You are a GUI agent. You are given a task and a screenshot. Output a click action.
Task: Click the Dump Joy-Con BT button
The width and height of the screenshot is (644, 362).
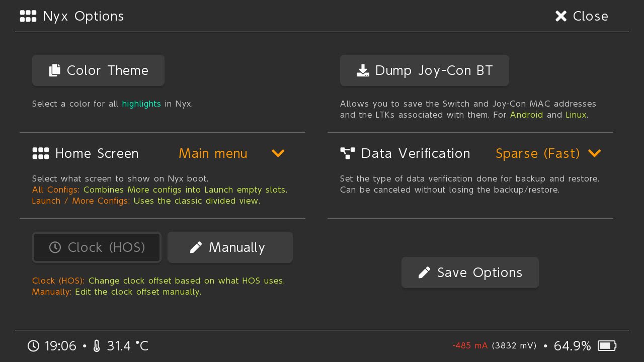point(425,70)
